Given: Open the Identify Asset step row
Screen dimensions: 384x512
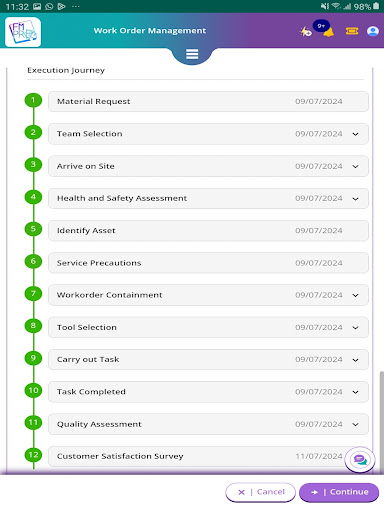Looking at the screenshot, I should click(208, 231).
